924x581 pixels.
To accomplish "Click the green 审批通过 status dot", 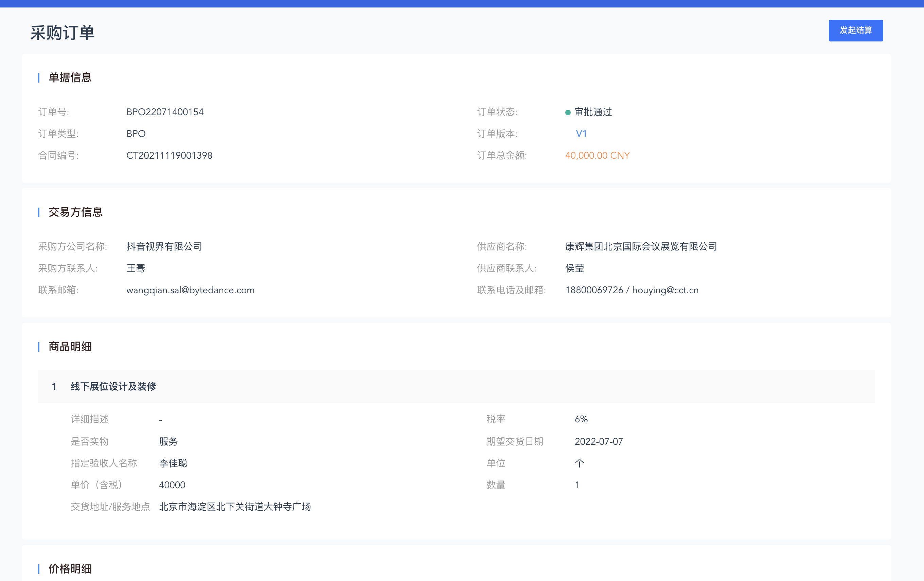I will coord(568,112).
